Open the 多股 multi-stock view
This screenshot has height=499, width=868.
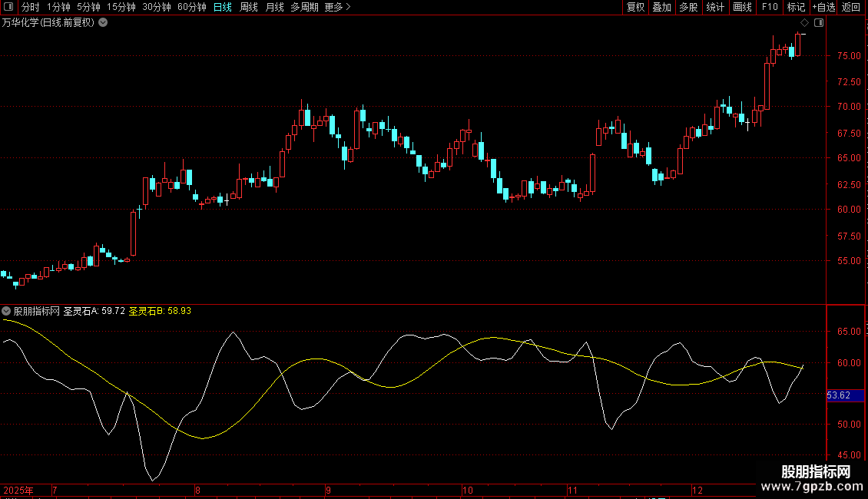coord(687,7)
